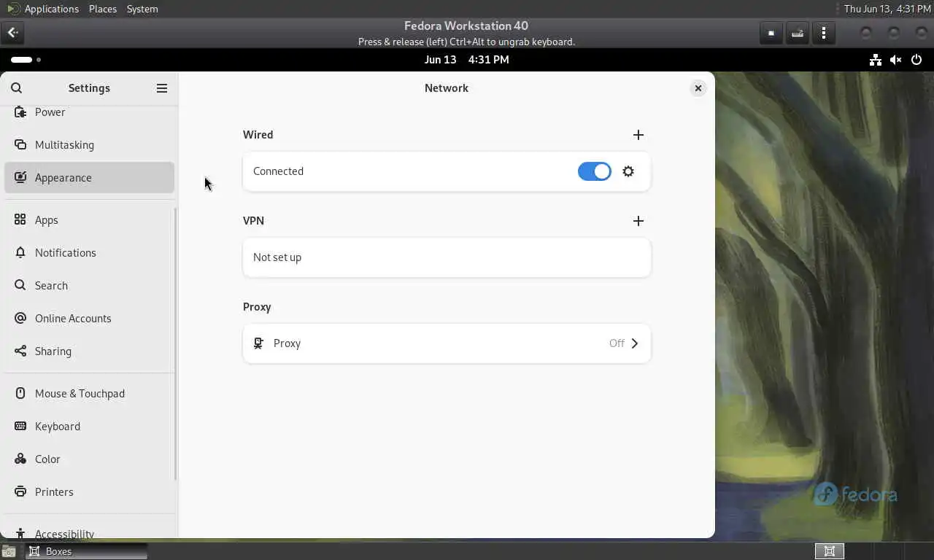Click the wired network status icon
The width and height of the screenshot is (934, 560).
876,60
